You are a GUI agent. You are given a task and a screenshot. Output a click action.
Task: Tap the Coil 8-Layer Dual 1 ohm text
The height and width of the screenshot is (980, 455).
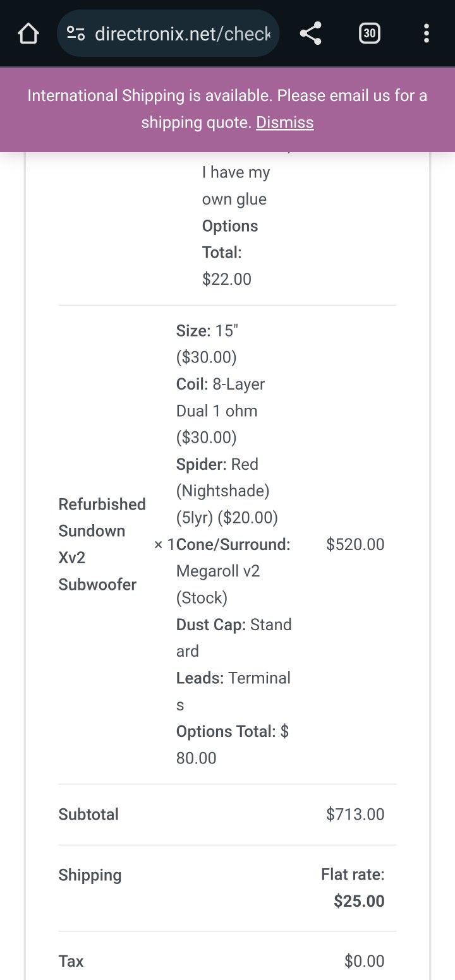(221, 410)
